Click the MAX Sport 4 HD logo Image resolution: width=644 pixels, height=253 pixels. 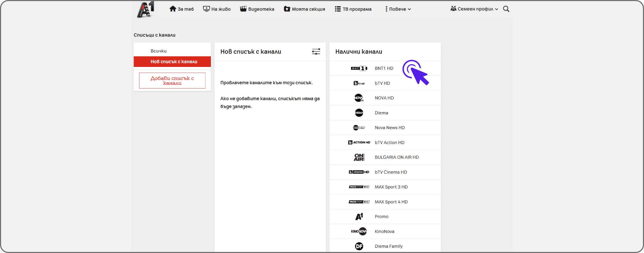(359, 202)
